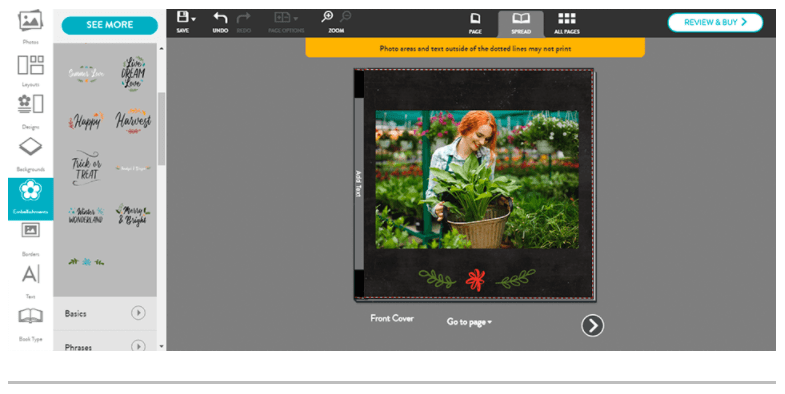
Task: Click the Front Cover label
Action: point(392,318)
